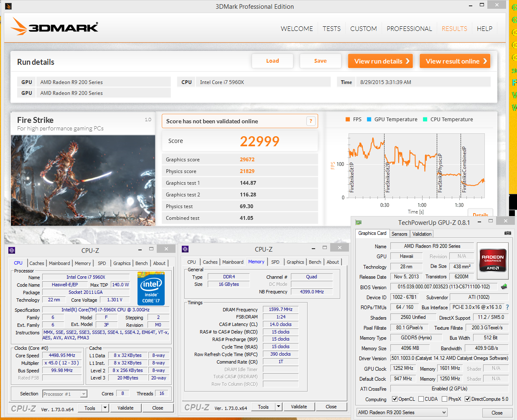
Task: Click the Graphics score value 29672
Action: (x=247, y=160)
